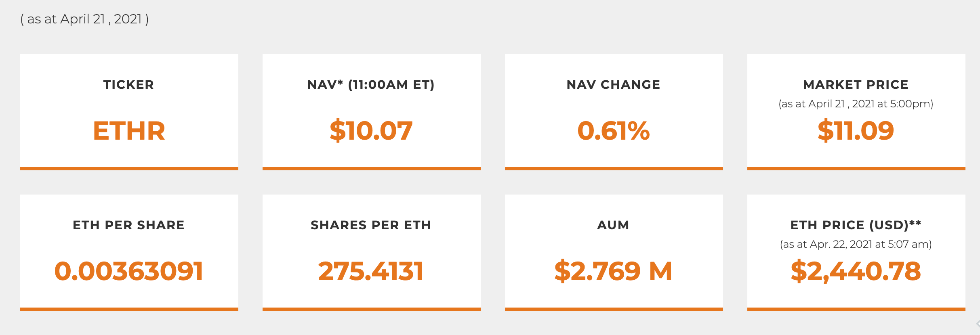Select the TICKER card heading
Image resolution: width=980 pixels, height=335 pixels.
tap(129, 85)
